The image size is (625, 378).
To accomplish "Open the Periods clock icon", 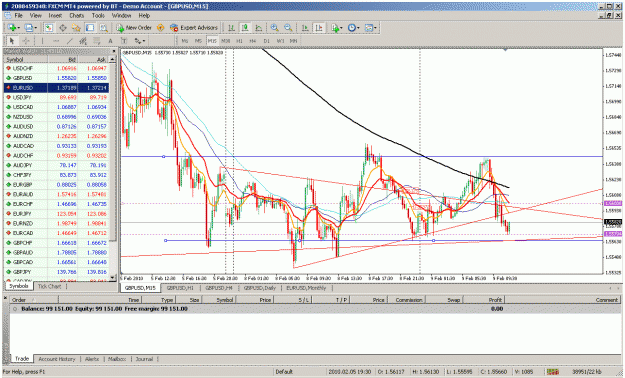I will 351,28.
